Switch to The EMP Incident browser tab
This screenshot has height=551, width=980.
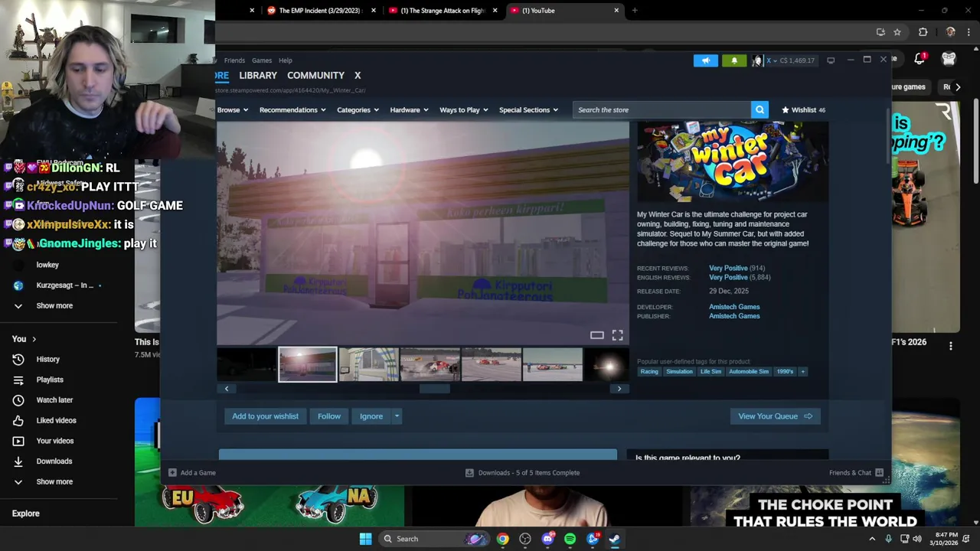pyautogui.click(x=320, y=11)
